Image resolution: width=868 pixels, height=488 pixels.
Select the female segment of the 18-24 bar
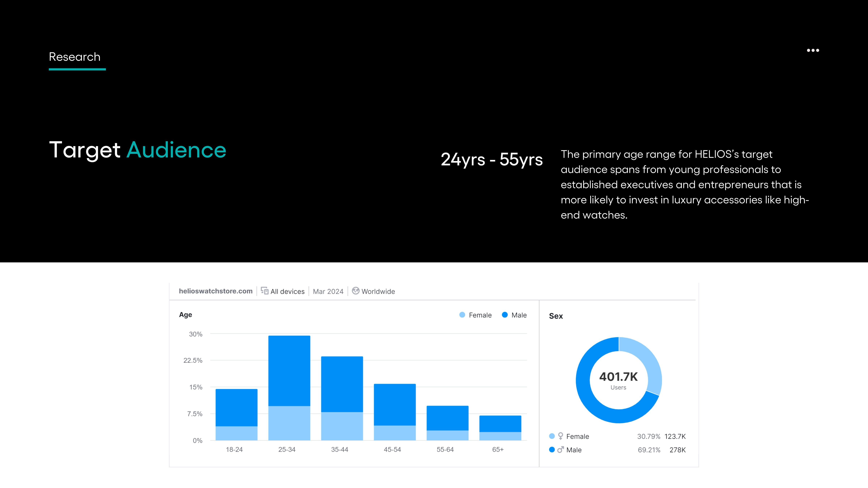(x=237, y=433)
